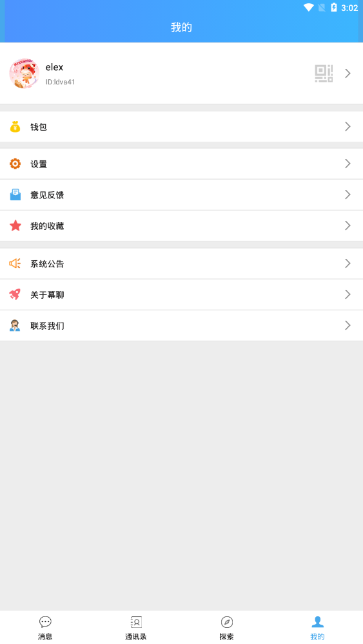Screen dimensions: 363x644
Task: Tap the blue feedback envelope icon
Action: tap(15, 194)
